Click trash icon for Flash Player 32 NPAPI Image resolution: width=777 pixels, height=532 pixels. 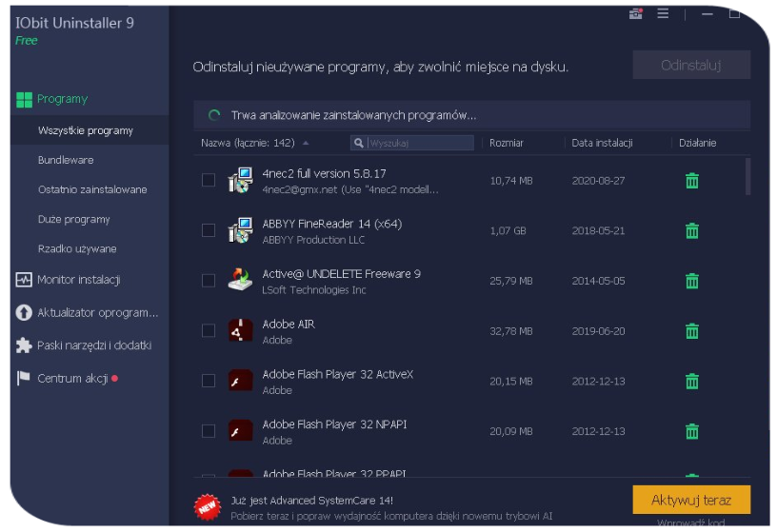691,431
